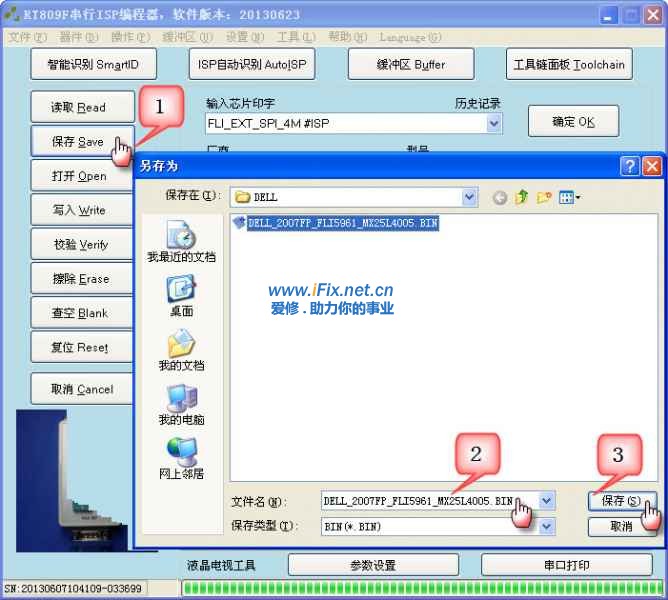Expand the 保存类型 BIN file type dropdown
The height and width of the screenshot is (600, 668).
click(x=546, y=525)
